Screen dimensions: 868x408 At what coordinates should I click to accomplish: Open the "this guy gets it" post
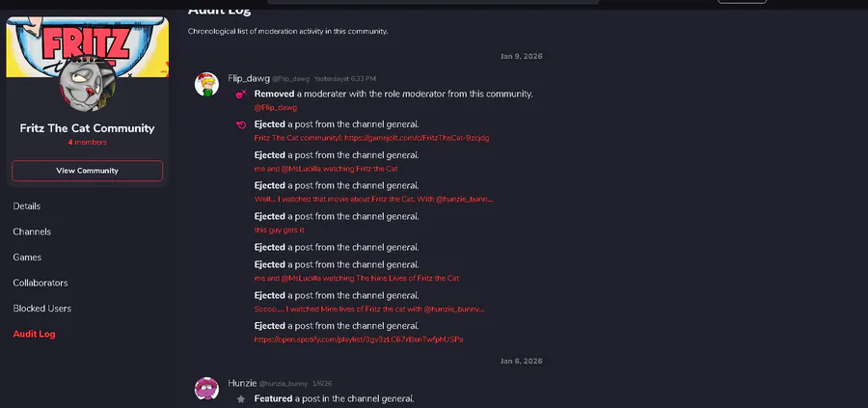coord(279,231)
